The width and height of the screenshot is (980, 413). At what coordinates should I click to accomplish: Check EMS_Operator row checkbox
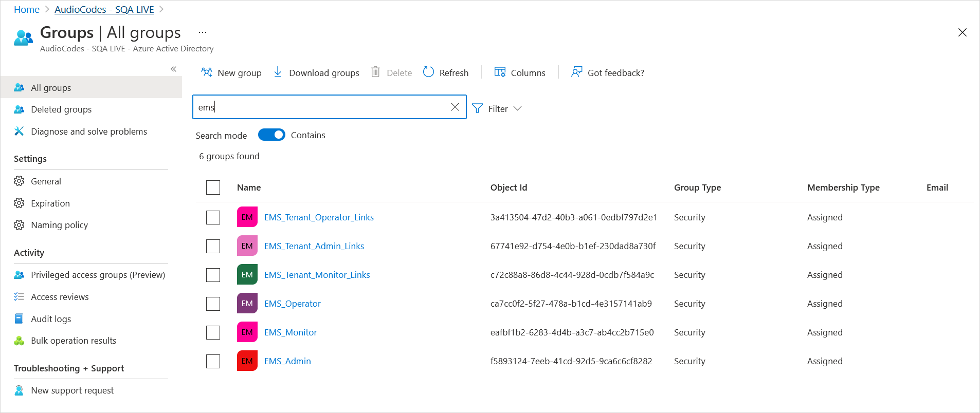pos(213,304)
